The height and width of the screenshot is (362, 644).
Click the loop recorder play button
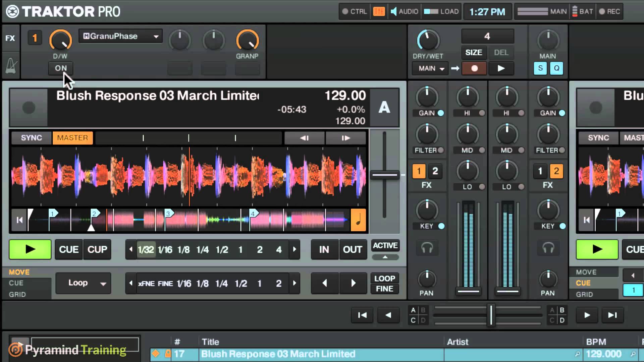(501, 68)
